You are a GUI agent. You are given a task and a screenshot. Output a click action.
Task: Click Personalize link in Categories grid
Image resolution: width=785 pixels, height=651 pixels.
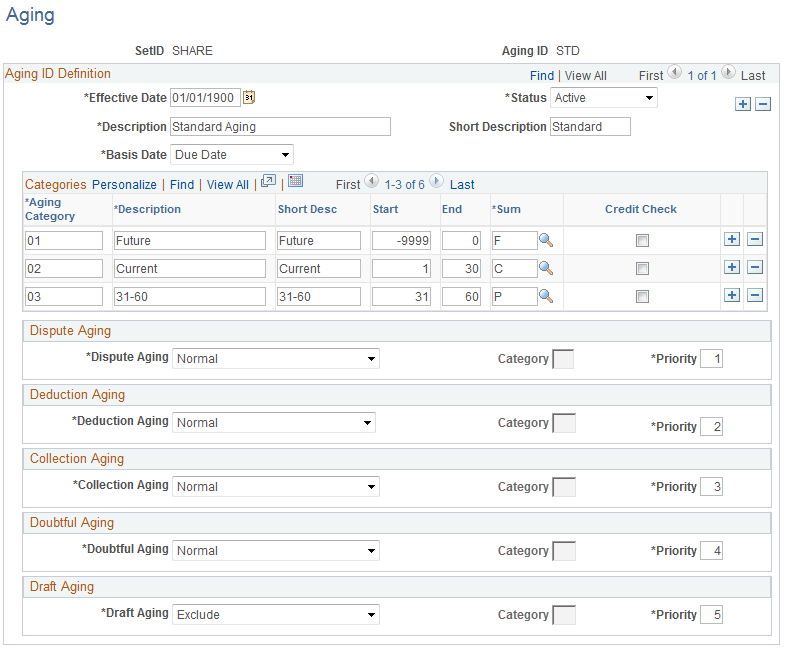coord(124,185)
